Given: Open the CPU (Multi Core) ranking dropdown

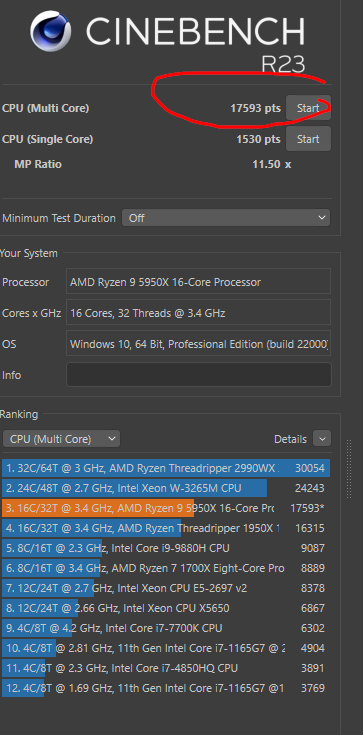Looking at the screenshot, I should [x=61, y=439].
